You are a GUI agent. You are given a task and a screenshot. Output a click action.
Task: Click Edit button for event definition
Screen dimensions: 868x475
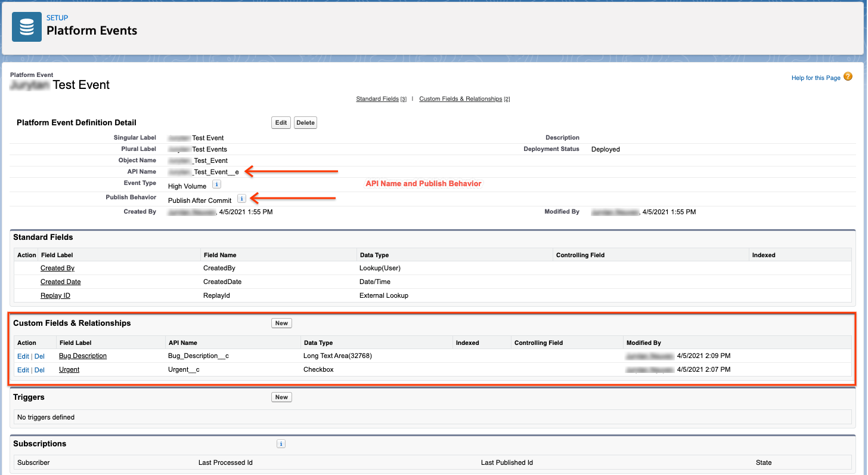(x=281, y=123)
